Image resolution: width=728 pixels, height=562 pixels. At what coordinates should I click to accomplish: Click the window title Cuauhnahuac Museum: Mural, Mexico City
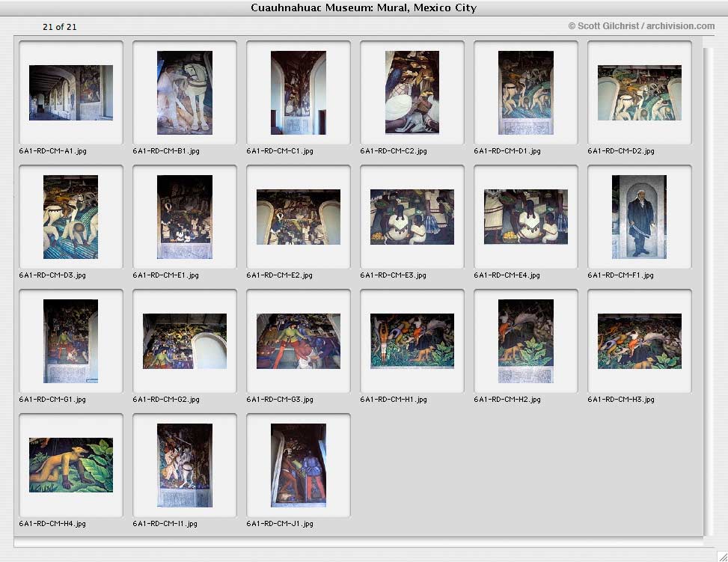[364, 7]
